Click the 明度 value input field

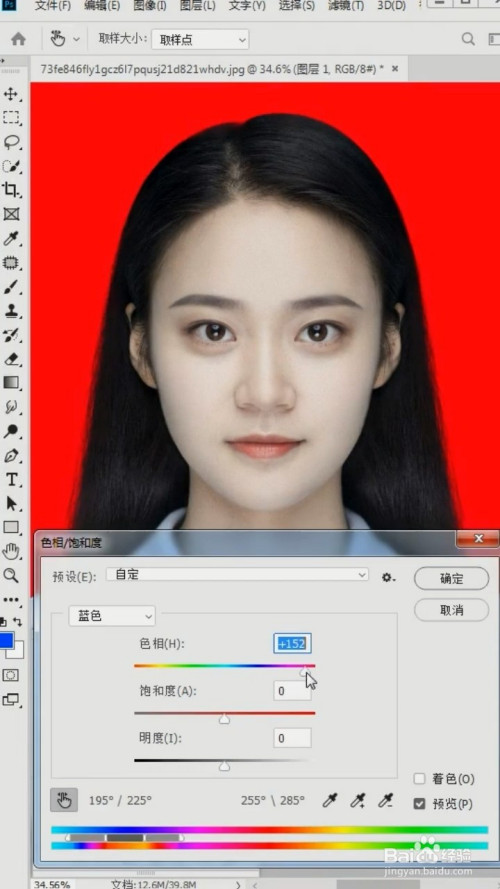293,738
